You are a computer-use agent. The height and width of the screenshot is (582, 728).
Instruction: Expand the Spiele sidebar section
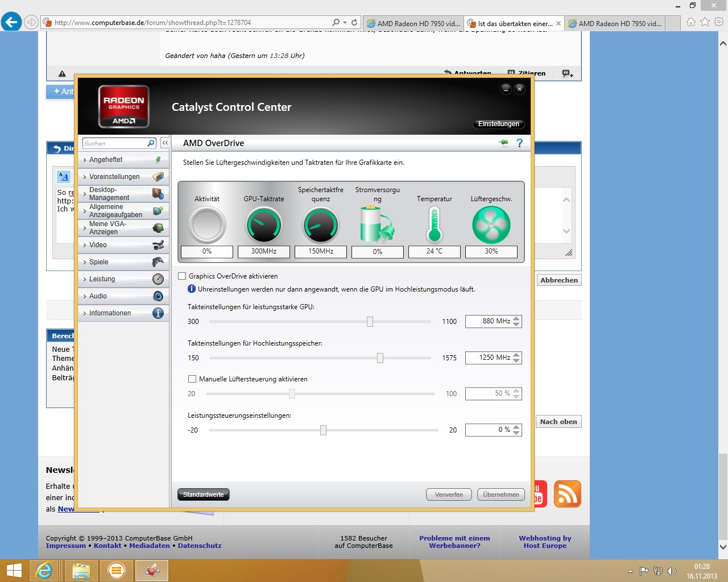coord(123,262)
